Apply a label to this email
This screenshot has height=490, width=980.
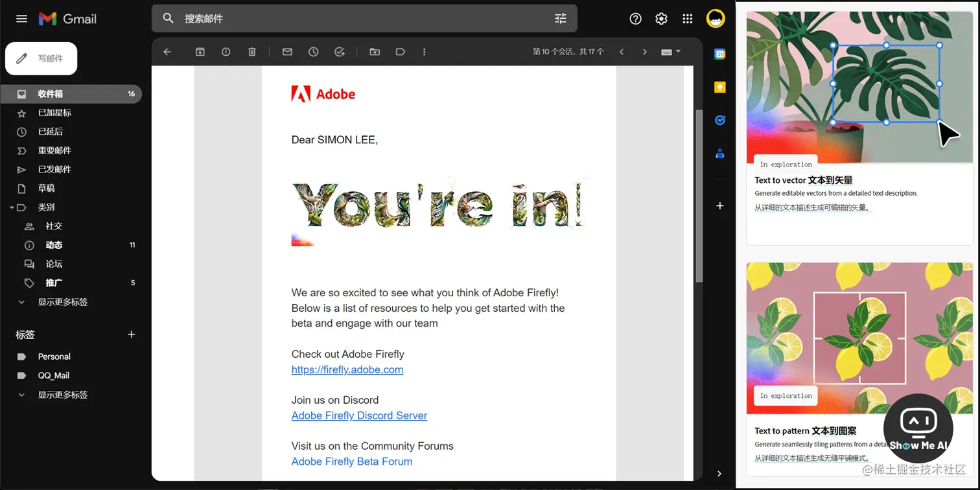click(x=401, y=52)
